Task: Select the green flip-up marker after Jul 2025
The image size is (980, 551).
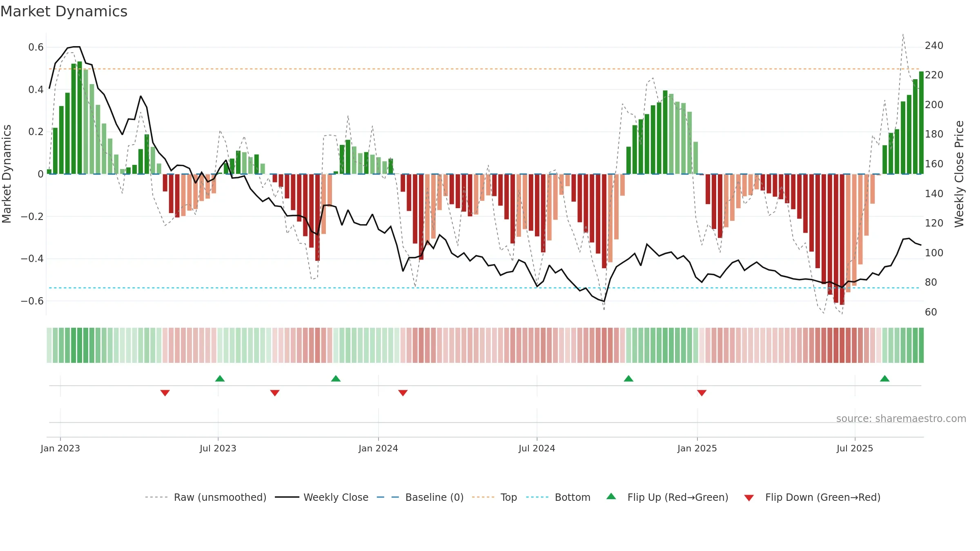Action: click(x=884, y=378)
